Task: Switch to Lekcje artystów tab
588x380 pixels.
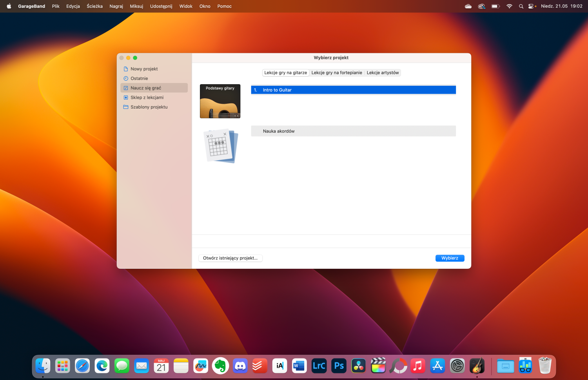Action: coord(383,73)
